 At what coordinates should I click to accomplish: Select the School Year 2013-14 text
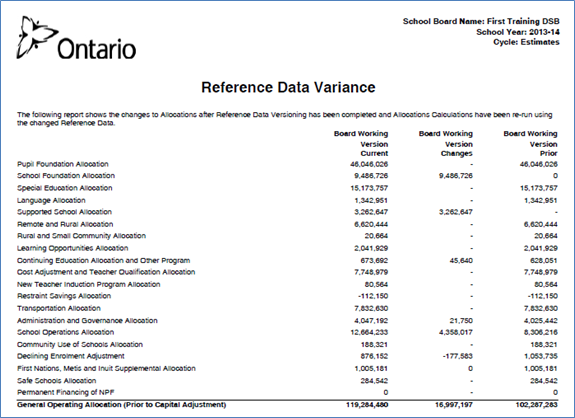(518, 32)
